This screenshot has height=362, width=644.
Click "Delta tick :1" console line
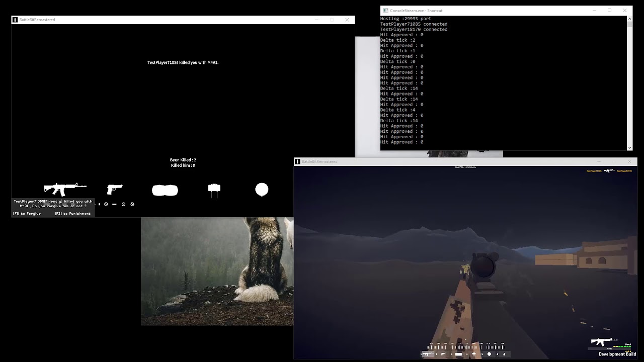(397, 51)
